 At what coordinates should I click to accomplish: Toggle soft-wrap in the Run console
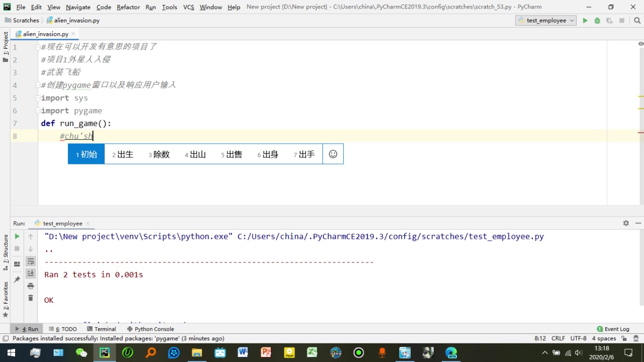pyautogui.click(x=30, y=261)
